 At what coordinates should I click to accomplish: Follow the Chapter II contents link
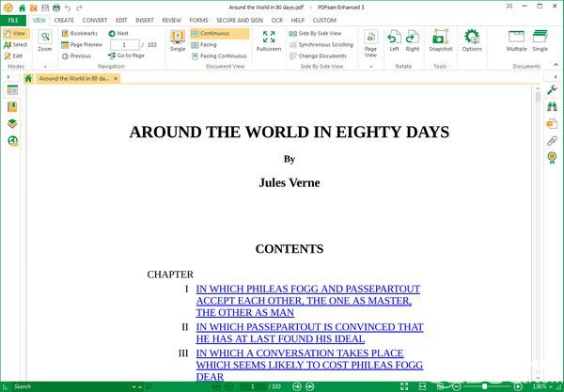309,333
